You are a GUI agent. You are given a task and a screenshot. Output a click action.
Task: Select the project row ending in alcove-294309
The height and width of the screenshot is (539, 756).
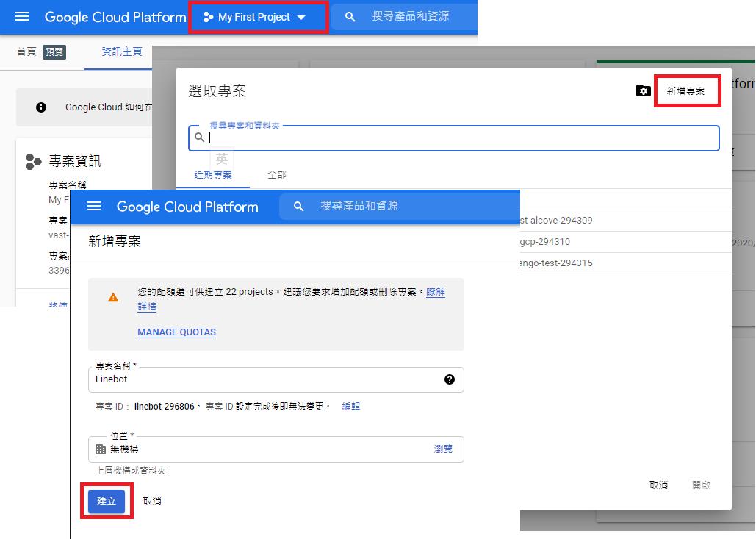click(626, 221)
